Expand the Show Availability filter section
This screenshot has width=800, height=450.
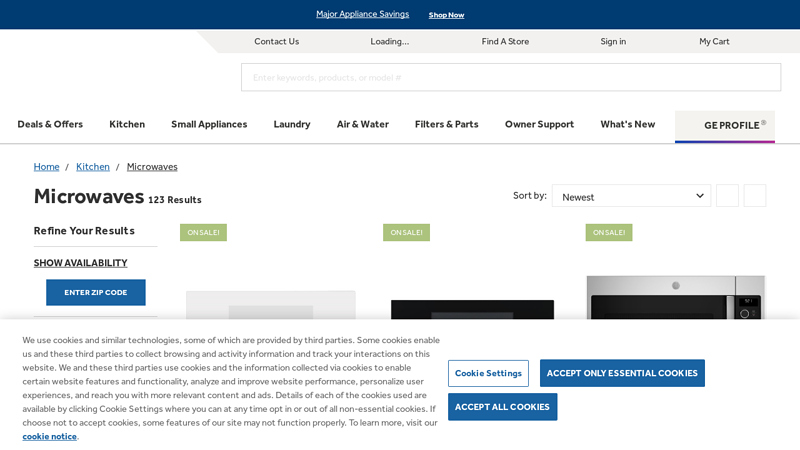click(80, 263)
